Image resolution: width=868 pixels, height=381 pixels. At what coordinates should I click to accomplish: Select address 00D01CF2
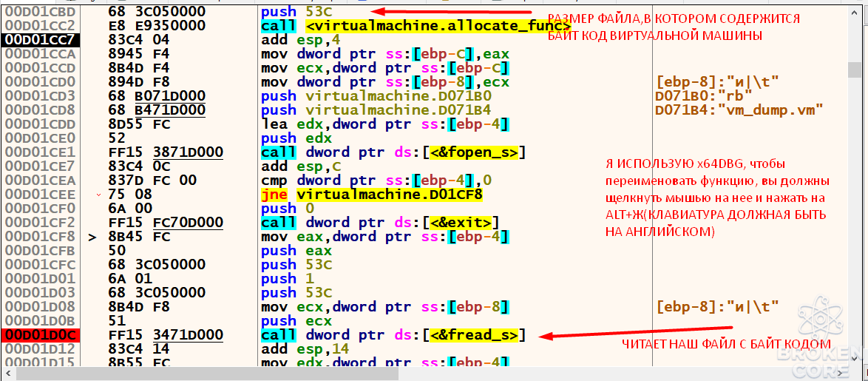click(41, 223)
